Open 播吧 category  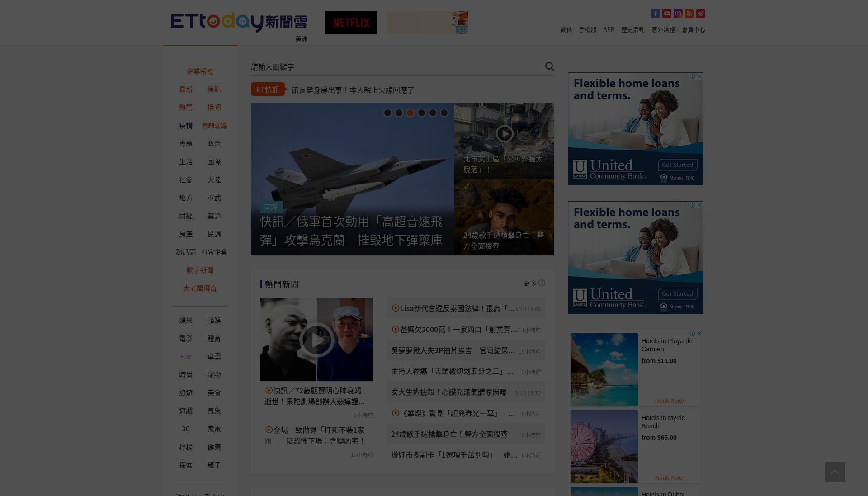pyautogui.click(x=214, y=107)
